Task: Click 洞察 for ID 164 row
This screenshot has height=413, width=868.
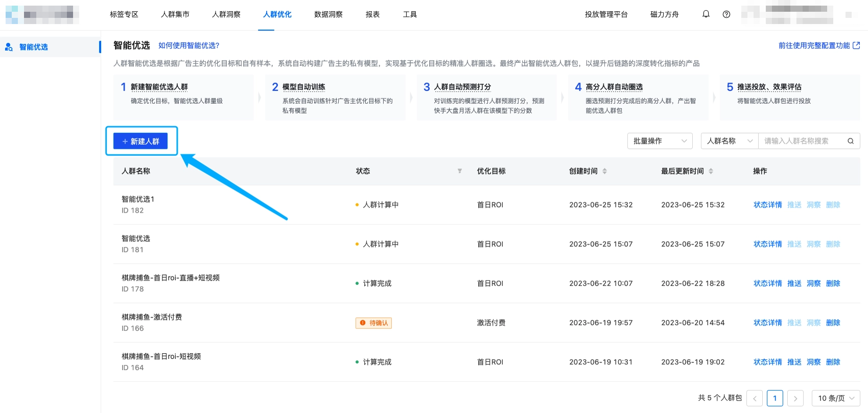Action: 814,362
